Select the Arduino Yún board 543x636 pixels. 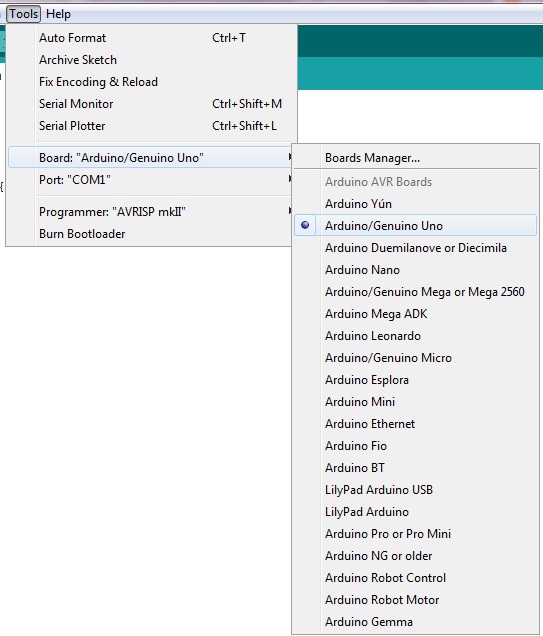point(415,204)
